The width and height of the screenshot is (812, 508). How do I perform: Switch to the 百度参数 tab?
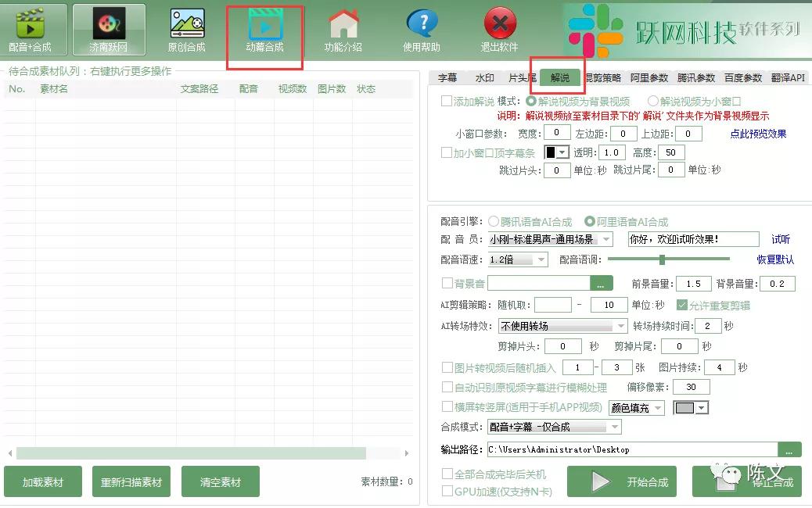[743, 77]
